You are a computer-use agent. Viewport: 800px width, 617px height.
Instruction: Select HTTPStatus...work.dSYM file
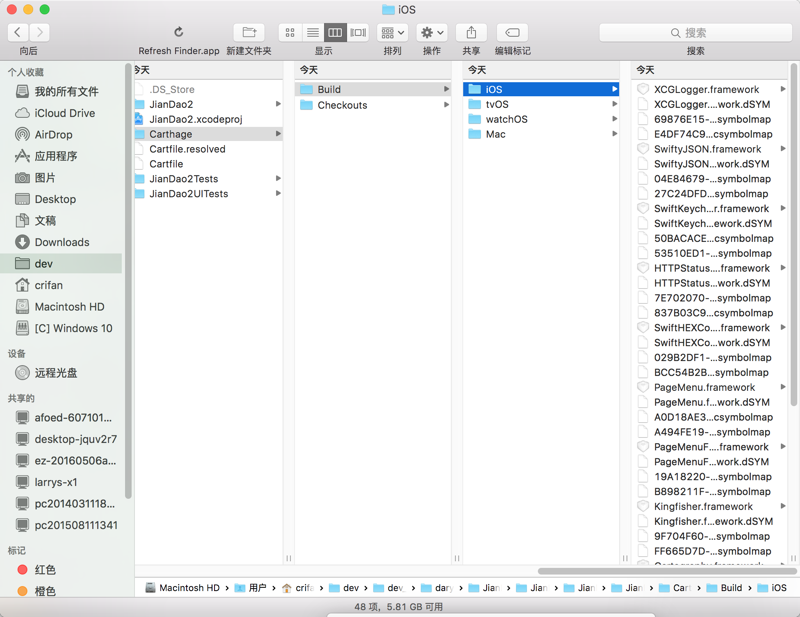(x=710, y=283)
